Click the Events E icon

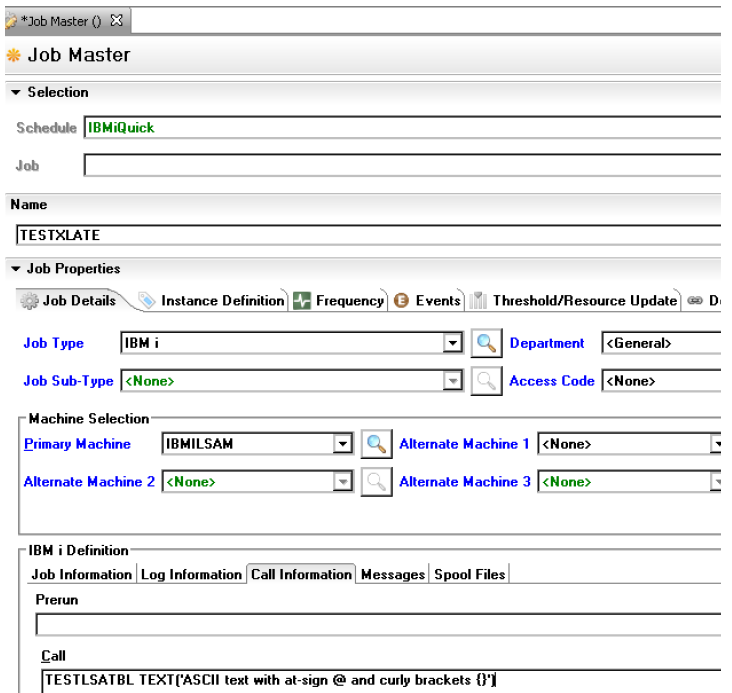tap(401, 300)
